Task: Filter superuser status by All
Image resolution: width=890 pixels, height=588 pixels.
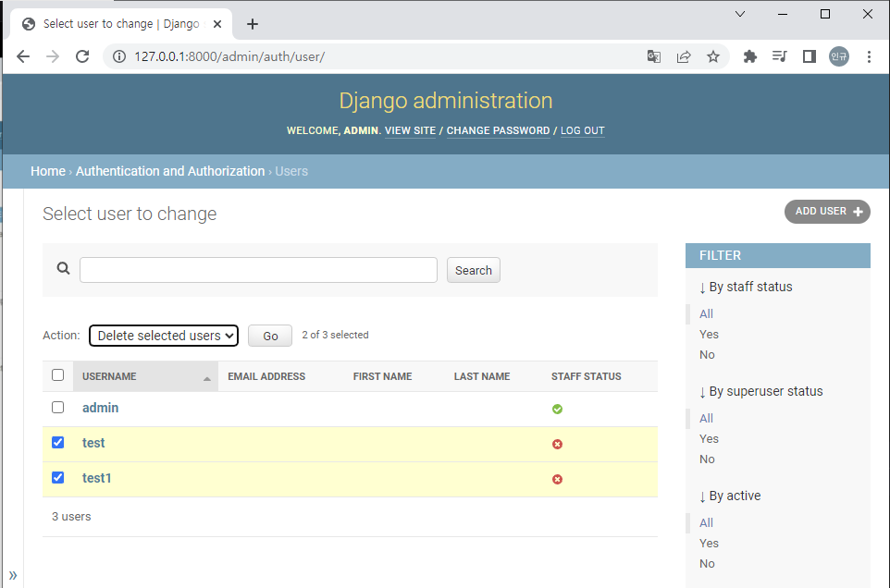Action: pyautogui.click(x=706, y=419)
